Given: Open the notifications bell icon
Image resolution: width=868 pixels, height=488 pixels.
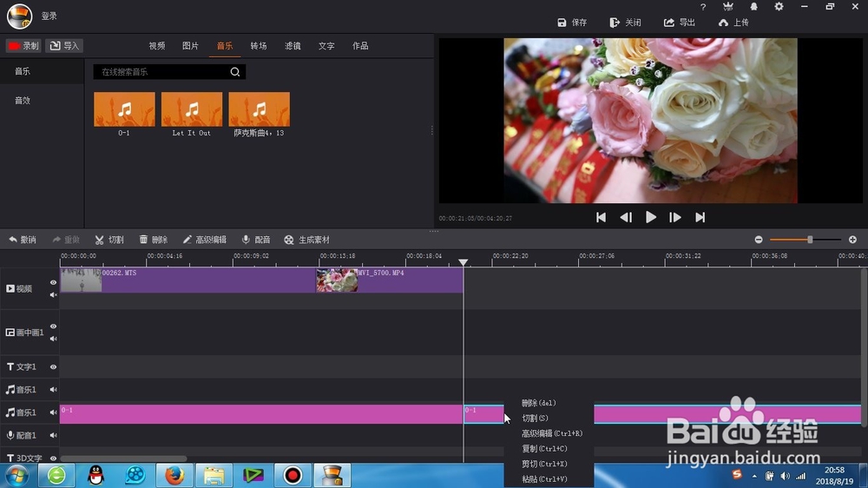Looking at the screenshot, I should pos(753,7).
